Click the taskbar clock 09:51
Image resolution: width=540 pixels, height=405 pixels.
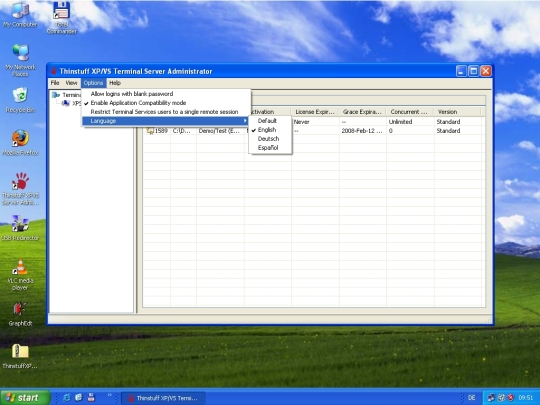(x=526, y=398)
